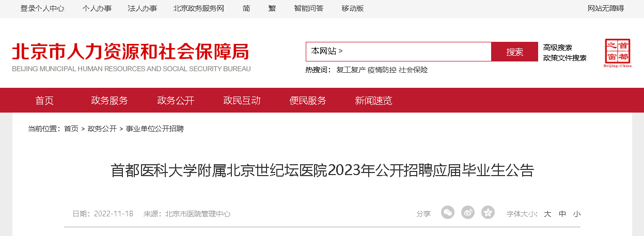The image size is (644, 236).
Task: Open the Bureau's red logo banner
Action: coord(131,57)
